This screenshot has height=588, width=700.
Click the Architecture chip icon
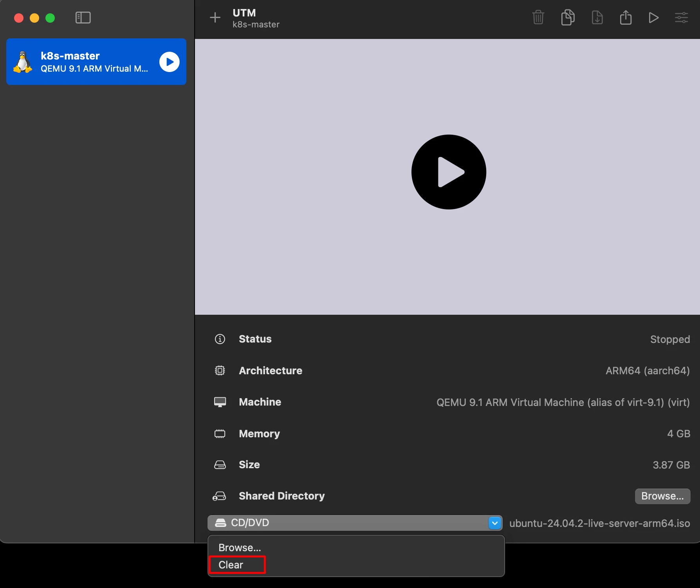click(x=220, y=370)
